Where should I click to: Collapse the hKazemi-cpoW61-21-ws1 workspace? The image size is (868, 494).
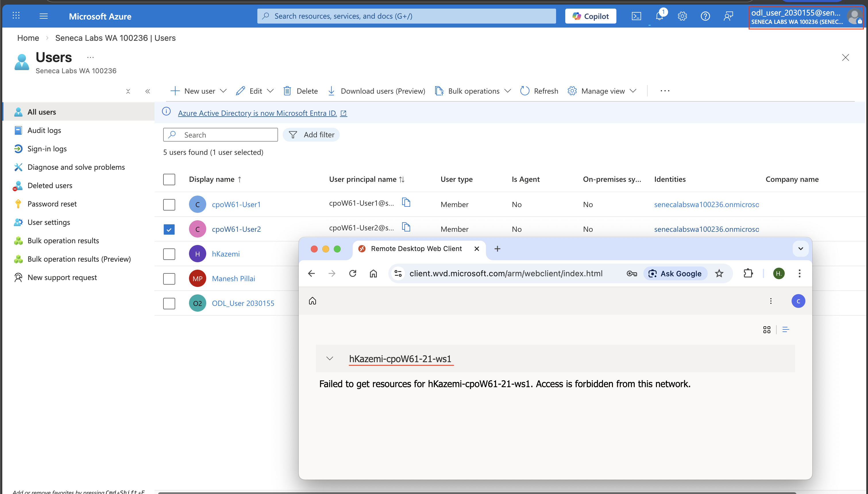329,358
